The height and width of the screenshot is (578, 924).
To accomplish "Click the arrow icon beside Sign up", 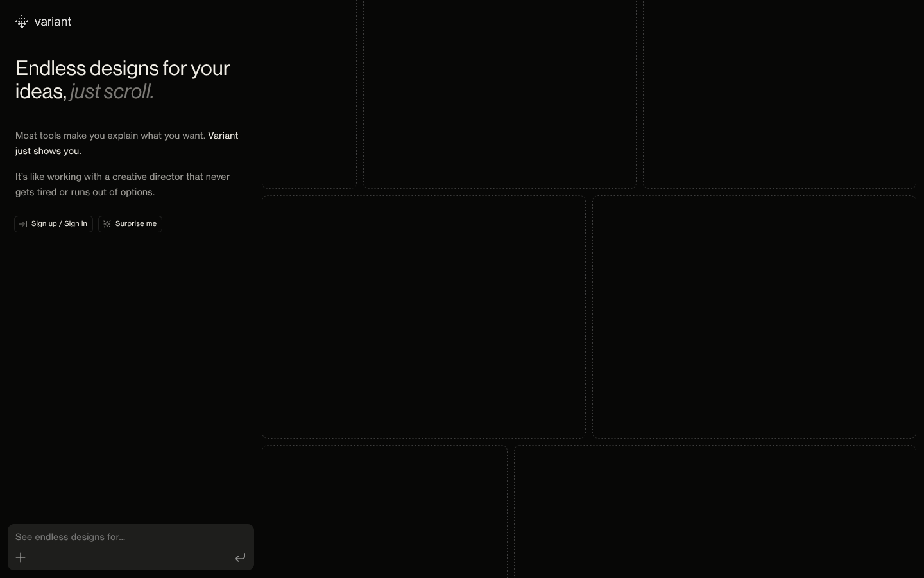I will [x=23, y=224].
